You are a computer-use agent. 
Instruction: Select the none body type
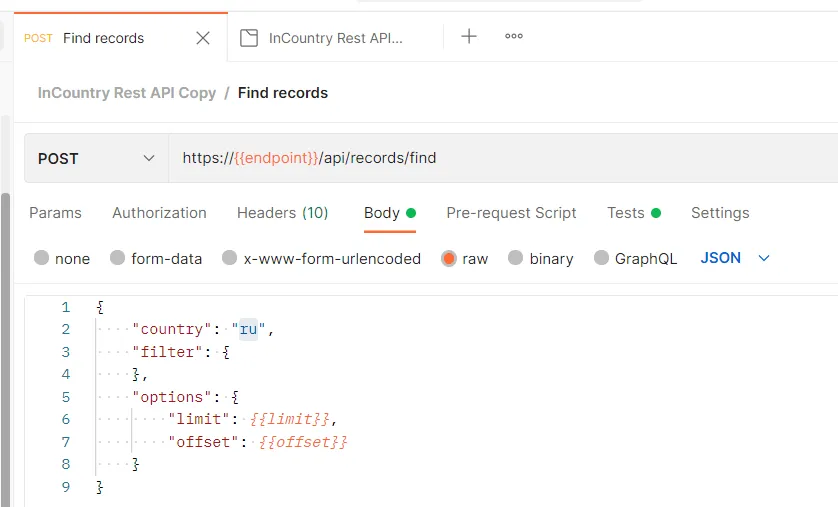pyautogui.click(x=42, y=258)
